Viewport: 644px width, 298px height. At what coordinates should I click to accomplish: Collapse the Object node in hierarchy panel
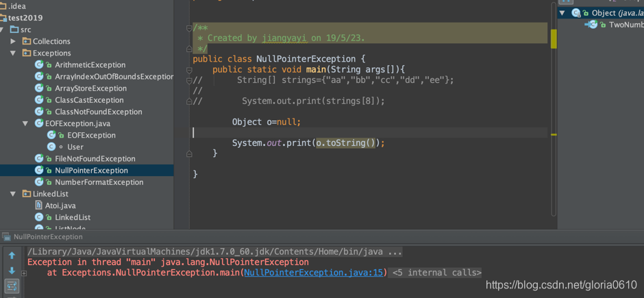click(562, 13)
